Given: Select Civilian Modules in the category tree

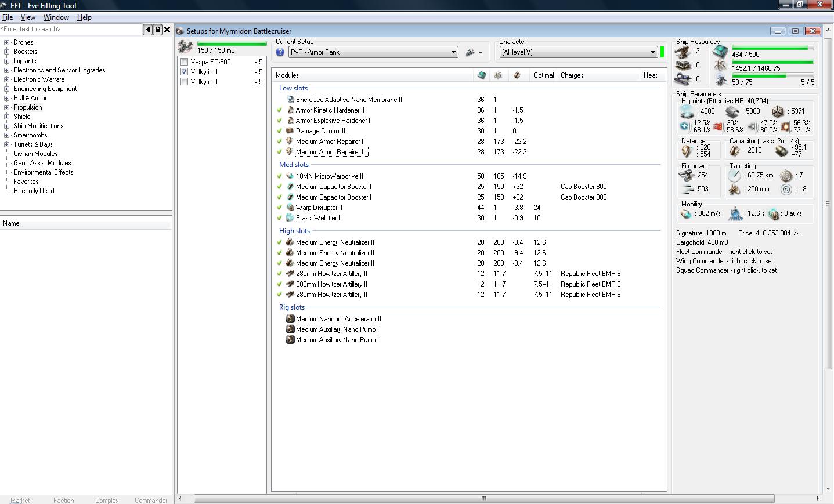Looking at the screenshot, I should [35, 154].
